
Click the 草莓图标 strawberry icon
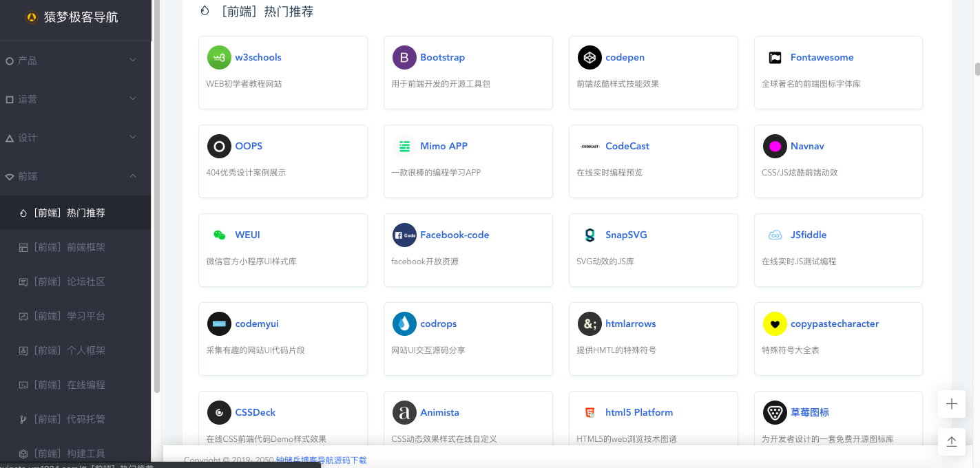(x=775, y=413)
